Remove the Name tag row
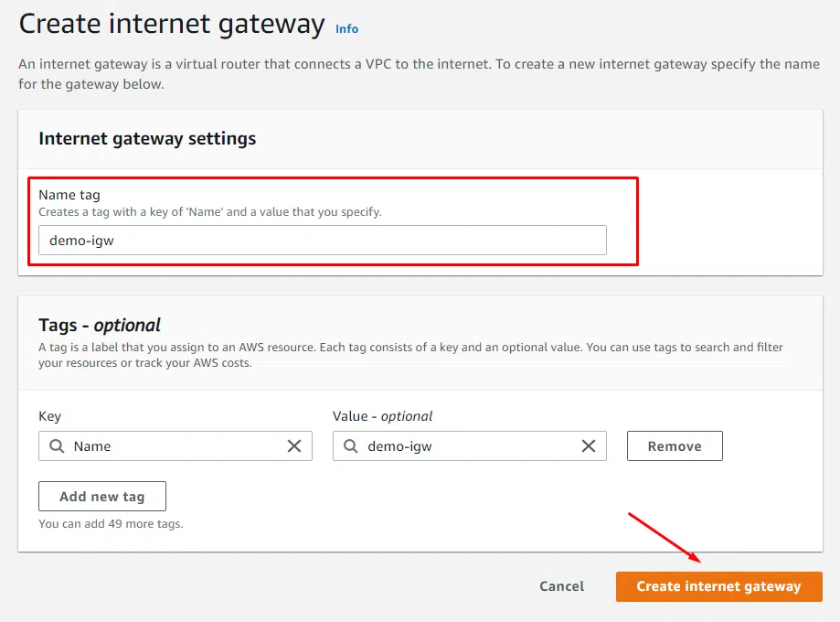840x622 pixels. [675, 445]
